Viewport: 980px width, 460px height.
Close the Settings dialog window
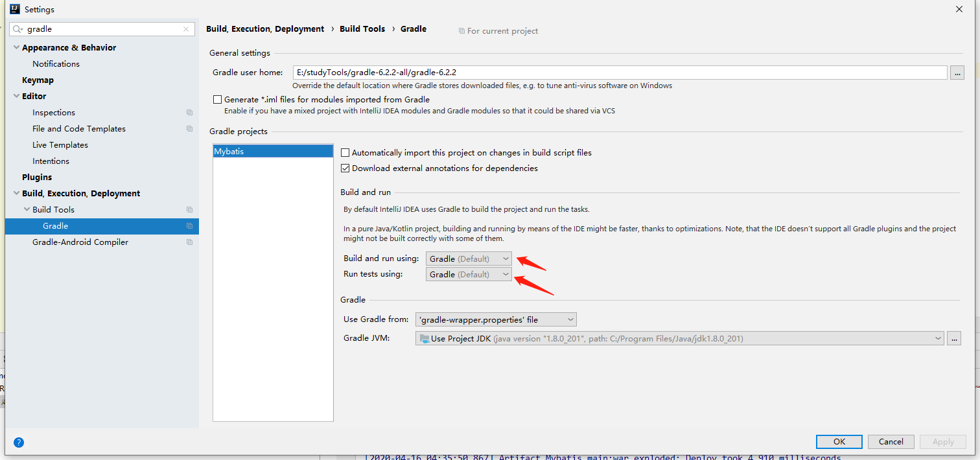(959, 9)
